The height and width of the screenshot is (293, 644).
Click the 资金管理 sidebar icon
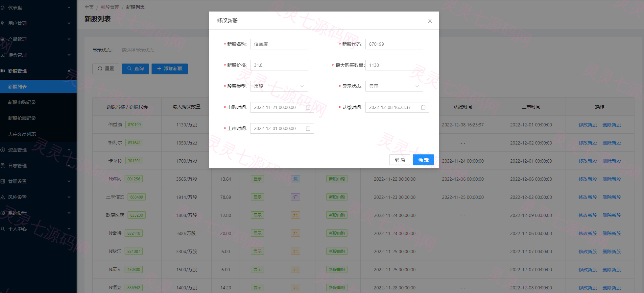click(3, 150)
